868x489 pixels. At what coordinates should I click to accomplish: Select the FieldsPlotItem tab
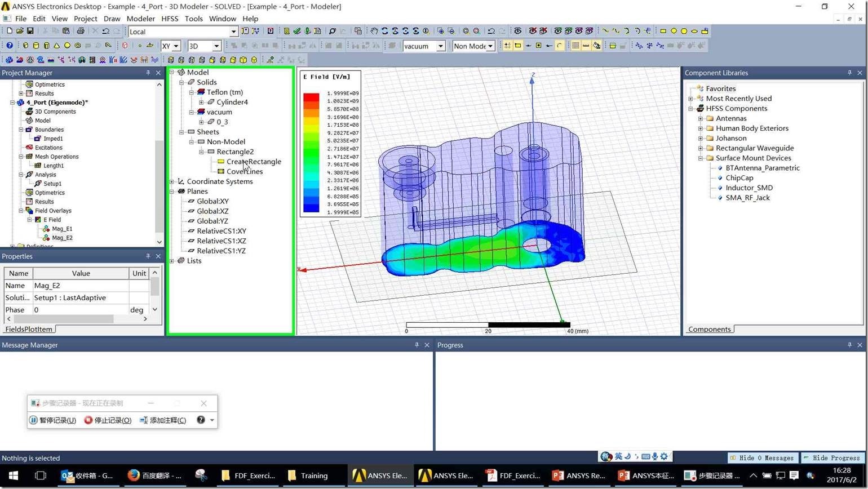point(29,330)
